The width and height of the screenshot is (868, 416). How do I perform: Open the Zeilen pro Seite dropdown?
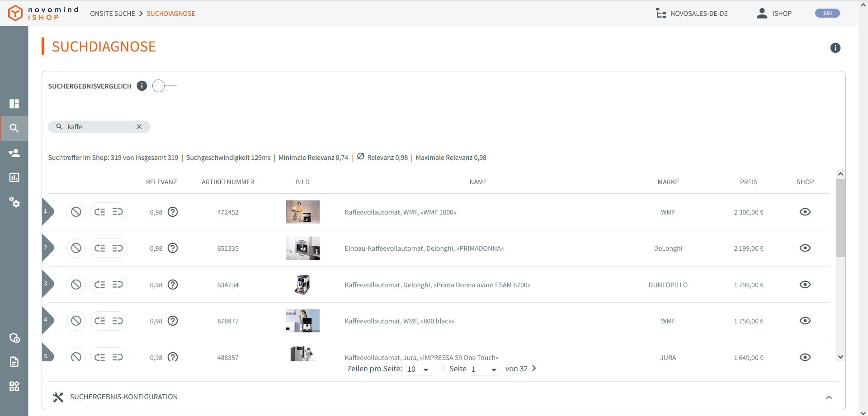click(x=418, y=369)
